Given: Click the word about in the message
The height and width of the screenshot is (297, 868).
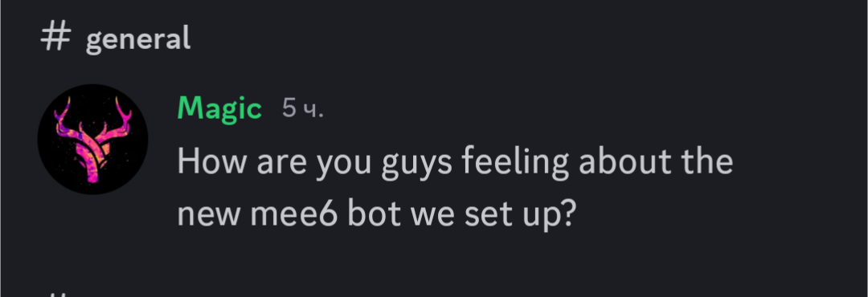Looking at the screenshot, I should pos(624,162).
